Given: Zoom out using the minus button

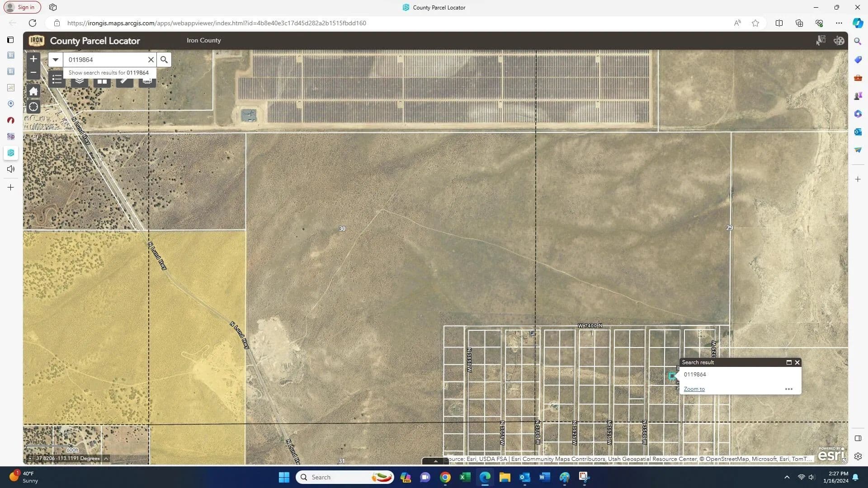Looking at the screenshot, I should (33, 72).
